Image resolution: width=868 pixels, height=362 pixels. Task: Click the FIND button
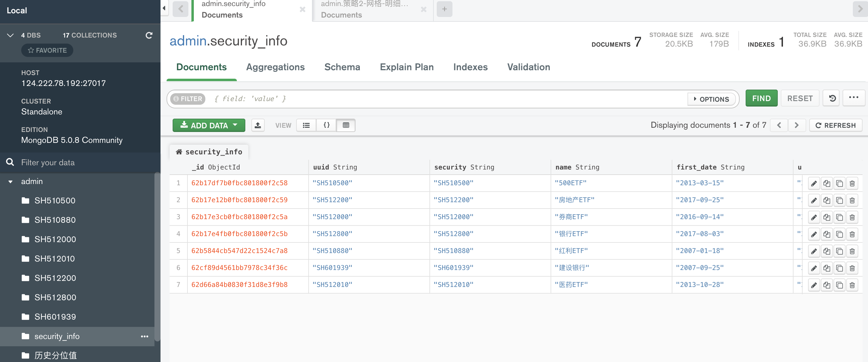761,98
